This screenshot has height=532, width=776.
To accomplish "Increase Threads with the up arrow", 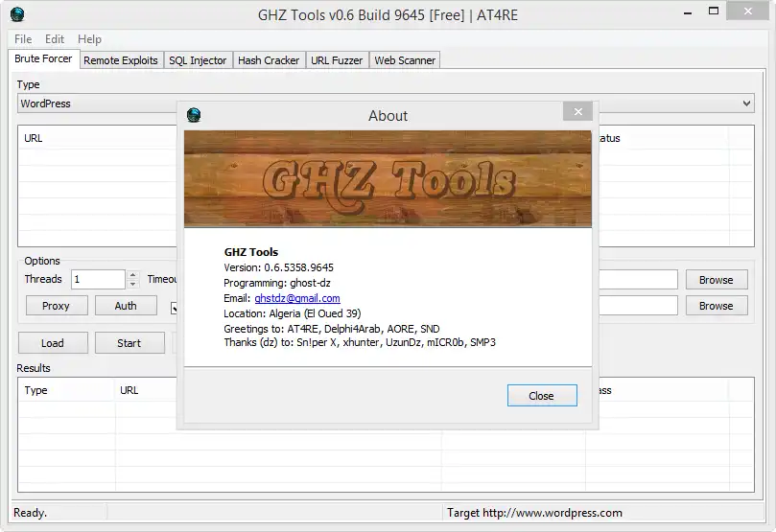I will click(x=132, y=274).
